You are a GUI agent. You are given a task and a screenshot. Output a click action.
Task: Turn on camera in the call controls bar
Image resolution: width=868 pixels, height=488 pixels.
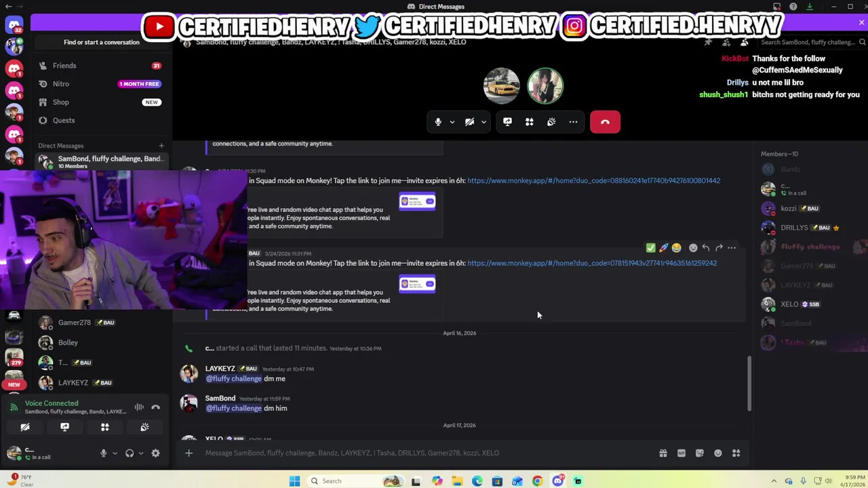[x=469, y=122]
